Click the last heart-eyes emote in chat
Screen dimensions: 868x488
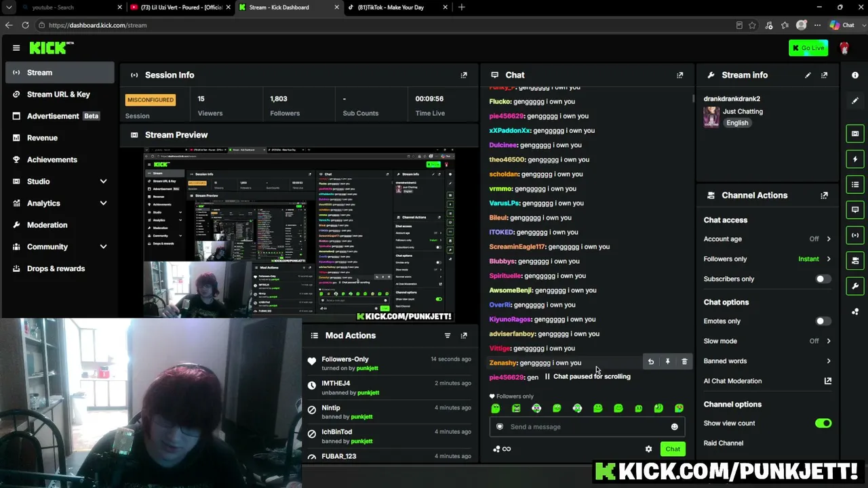(x=679, y=408)
